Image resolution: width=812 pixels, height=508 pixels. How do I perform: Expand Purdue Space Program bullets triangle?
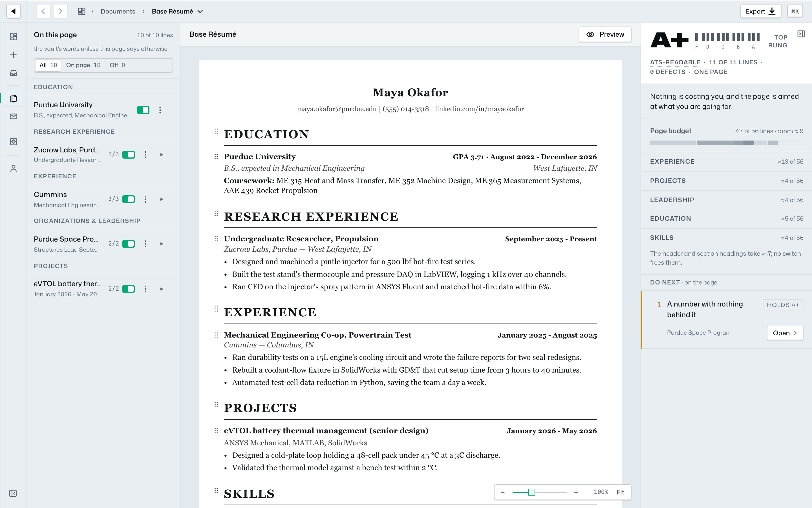click(x=162, y=244)
